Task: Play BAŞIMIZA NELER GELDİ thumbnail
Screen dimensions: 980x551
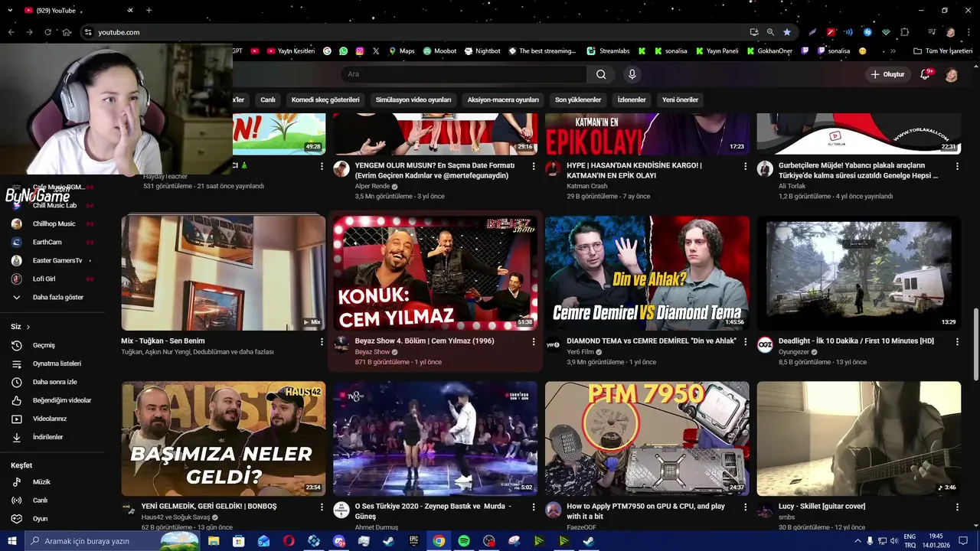Action: click(x=223, y=439)
